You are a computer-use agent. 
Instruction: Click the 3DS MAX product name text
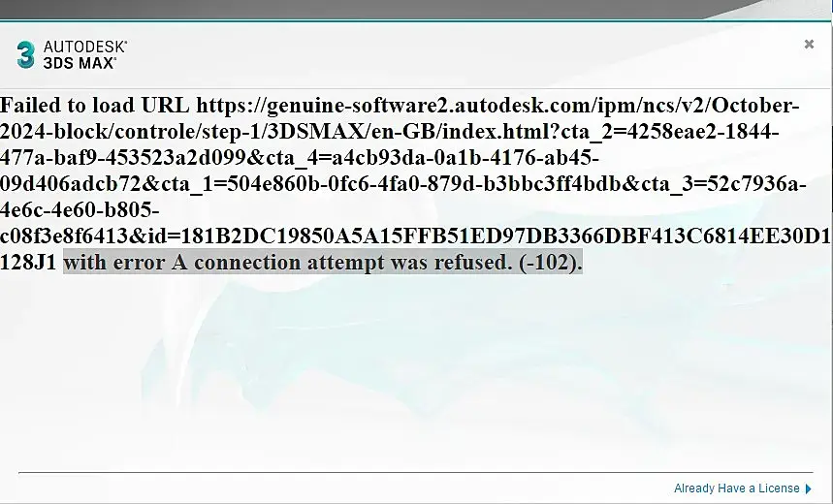click(80, 63)
